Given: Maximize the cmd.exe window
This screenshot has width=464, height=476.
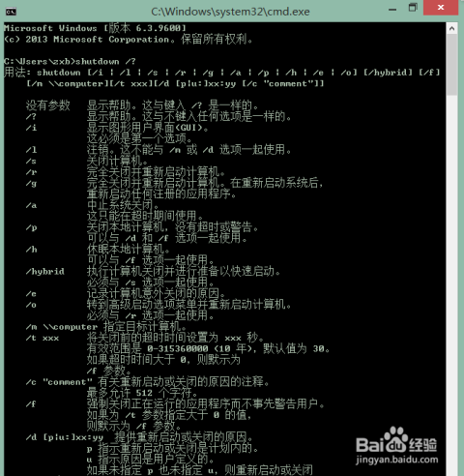Looking at the screenshot, I should (x=413, y=8).
